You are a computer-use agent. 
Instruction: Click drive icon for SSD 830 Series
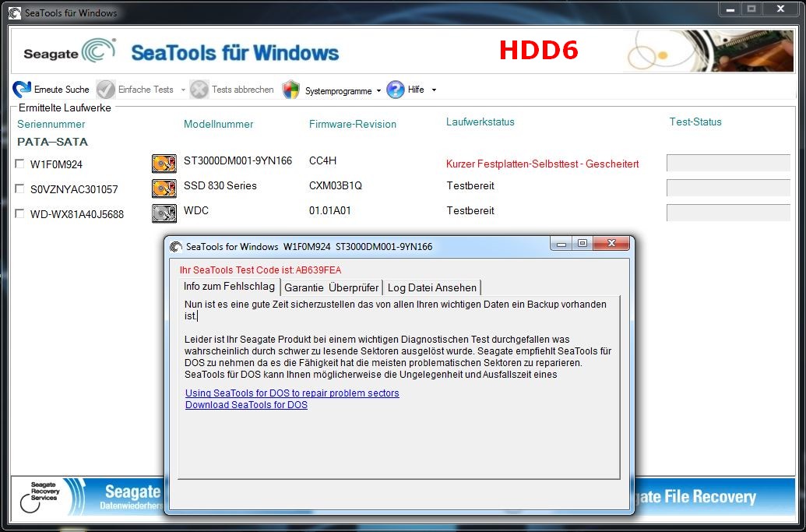coord(164,188)
